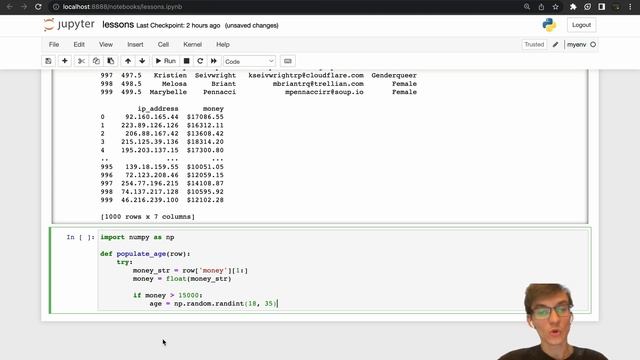Click the Trusted notebook indicator
This screenshot has height=360, width=640.
534,44
